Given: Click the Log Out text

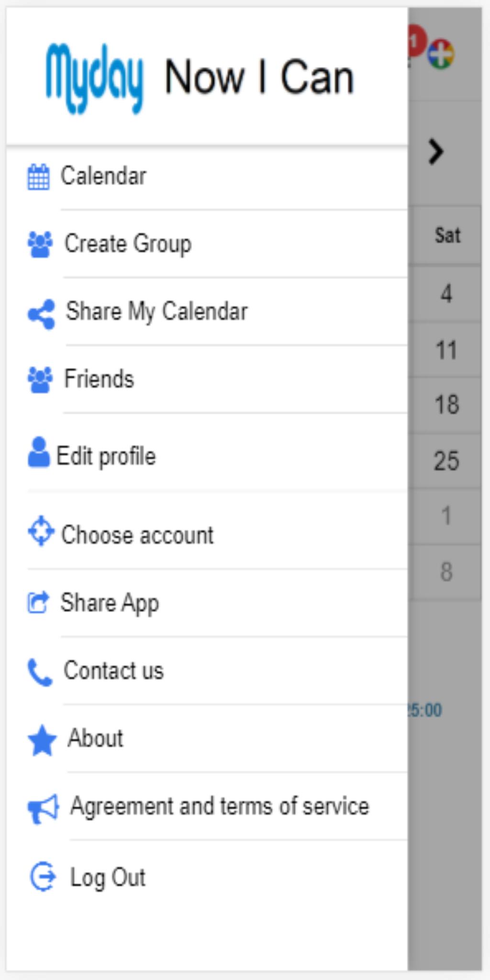Looking at the screenshot, I should coord(108,878).
